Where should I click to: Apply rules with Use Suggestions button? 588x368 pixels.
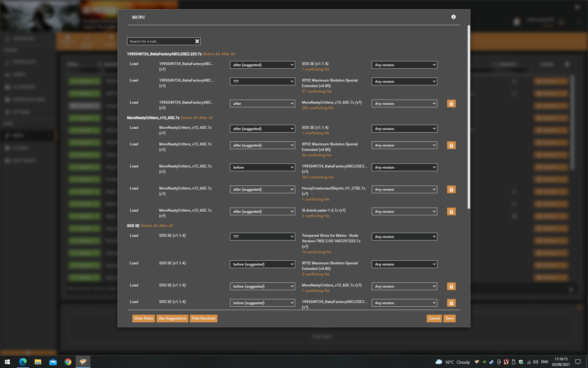pos(172,319)
